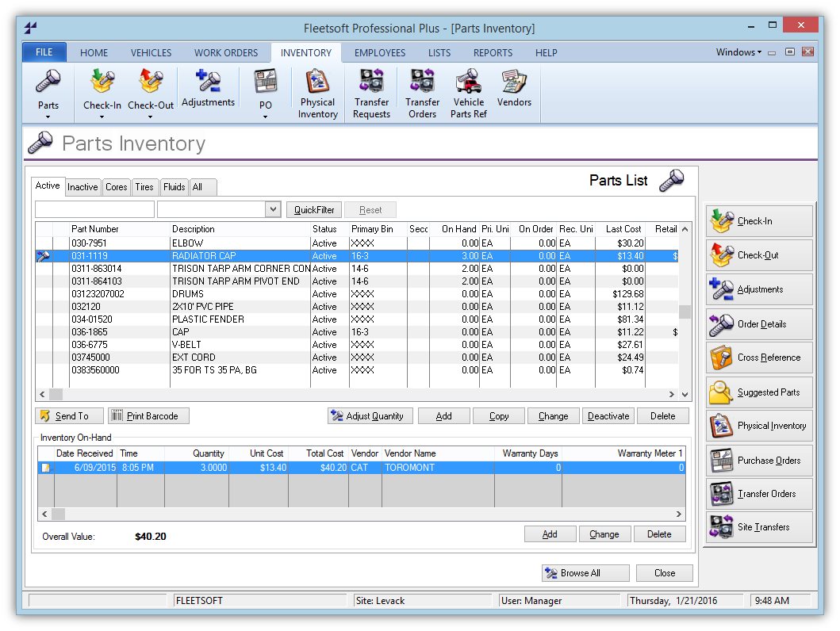The height and width of the screenshot is (631, 840).
Task: Open the HELP ribbon tab
Action: coord(546,52)
